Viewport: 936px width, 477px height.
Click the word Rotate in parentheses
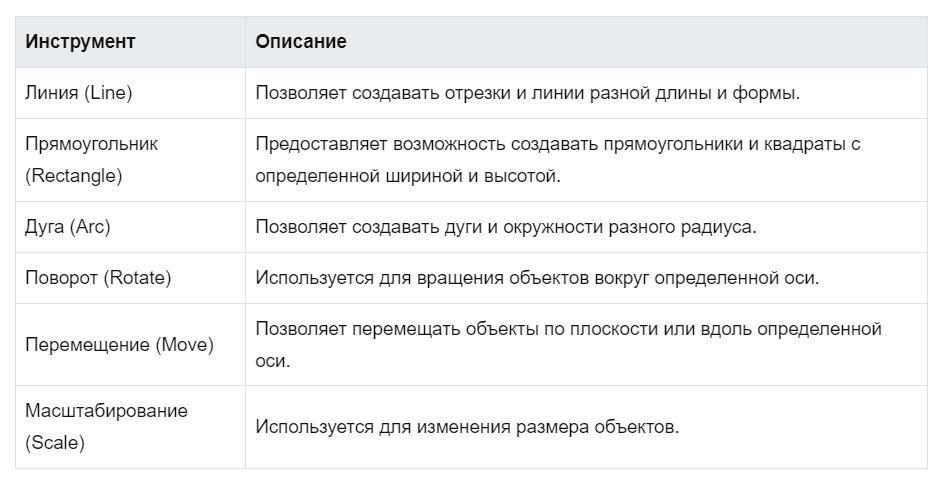point(136,278)
